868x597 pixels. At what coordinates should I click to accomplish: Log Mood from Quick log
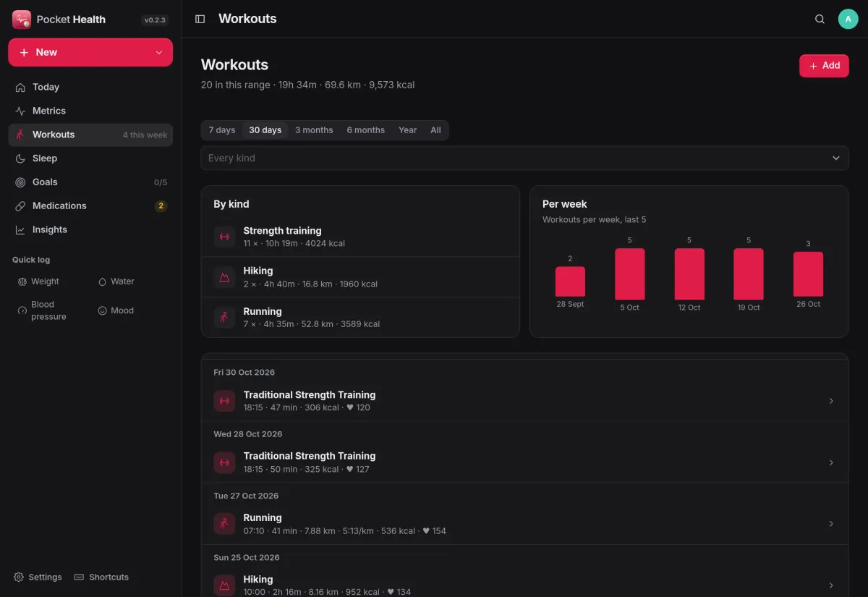116,310
